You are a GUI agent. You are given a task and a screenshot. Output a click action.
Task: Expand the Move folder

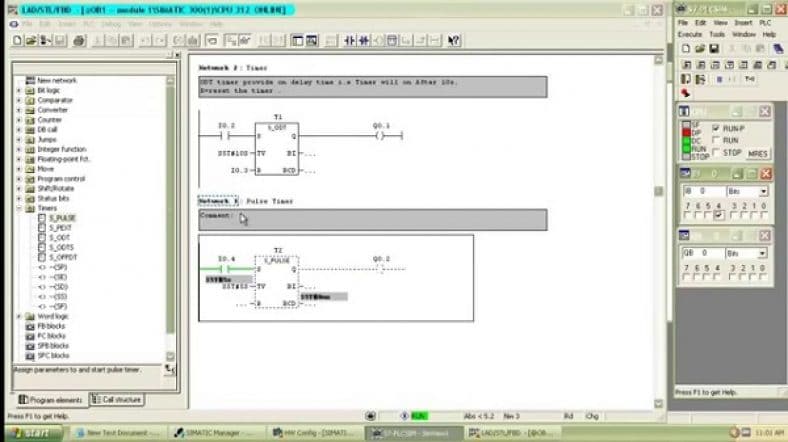tap(19, 169)
